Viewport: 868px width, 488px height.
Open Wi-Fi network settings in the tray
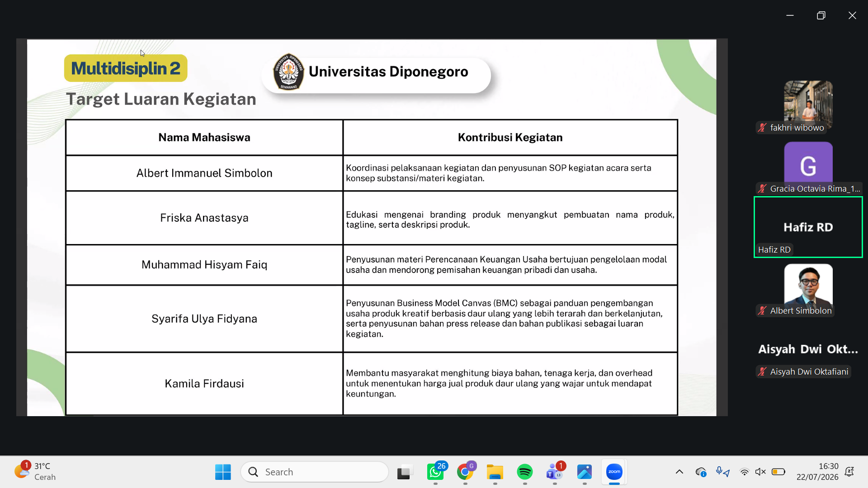[744, 472]
